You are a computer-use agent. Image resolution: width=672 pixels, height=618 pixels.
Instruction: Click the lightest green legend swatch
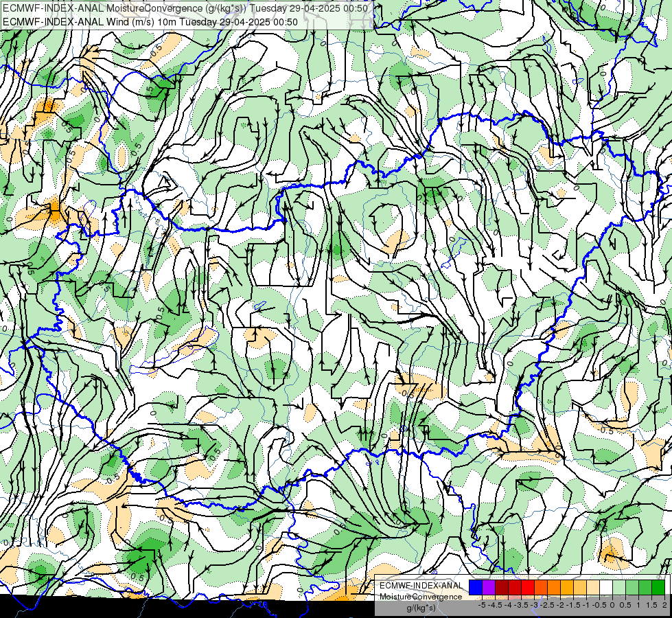click(x=619, y=587)
